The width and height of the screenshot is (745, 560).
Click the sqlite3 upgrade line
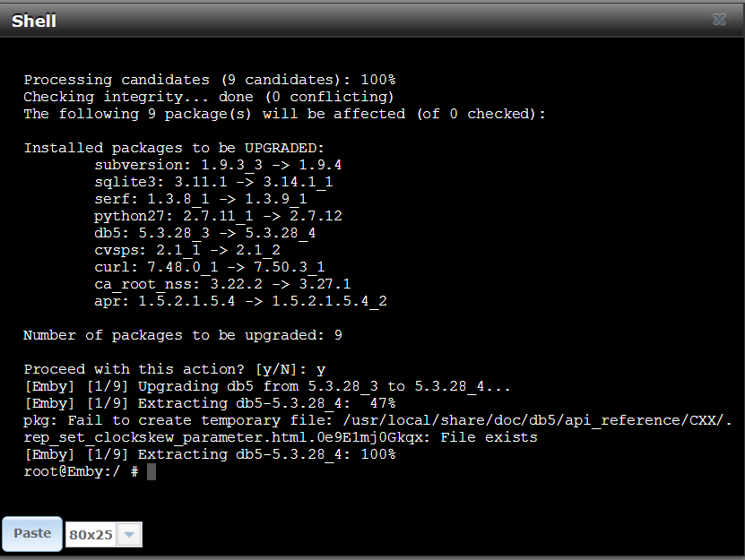(213, 182)
